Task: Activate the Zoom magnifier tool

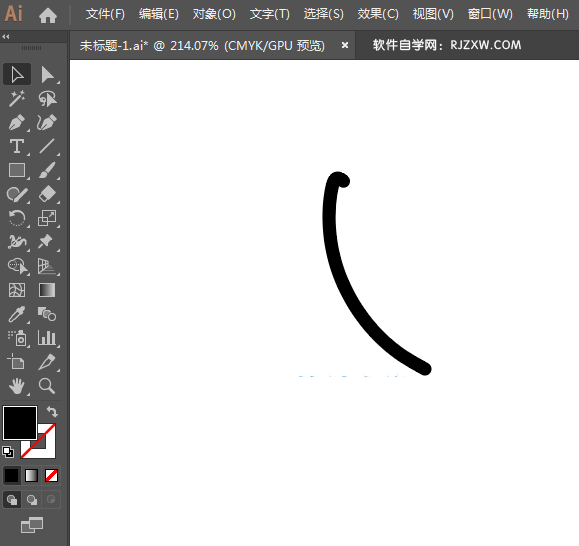Action: pos(47,386)
